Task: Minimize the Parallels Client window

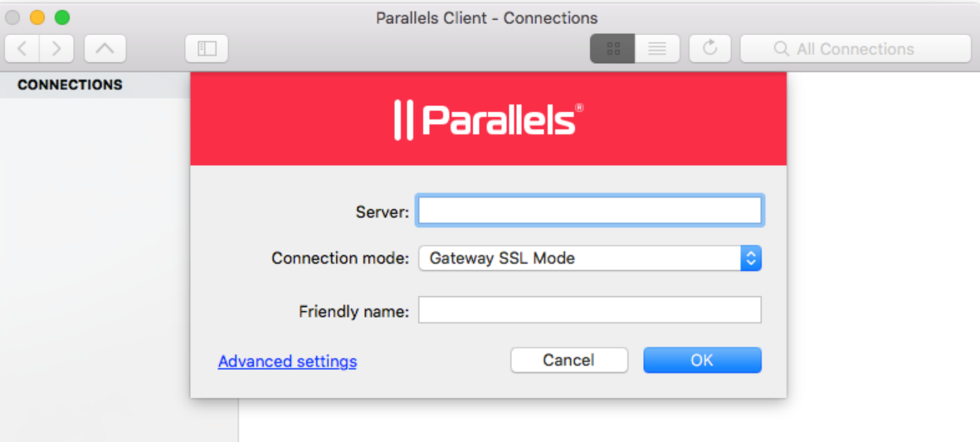Action: click(37, 17)
